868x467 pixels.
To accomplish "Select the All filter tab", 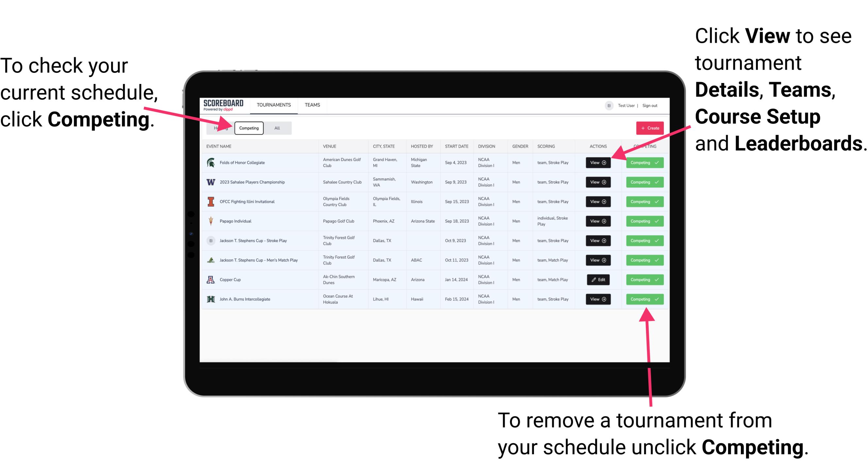I will (276, 128).
